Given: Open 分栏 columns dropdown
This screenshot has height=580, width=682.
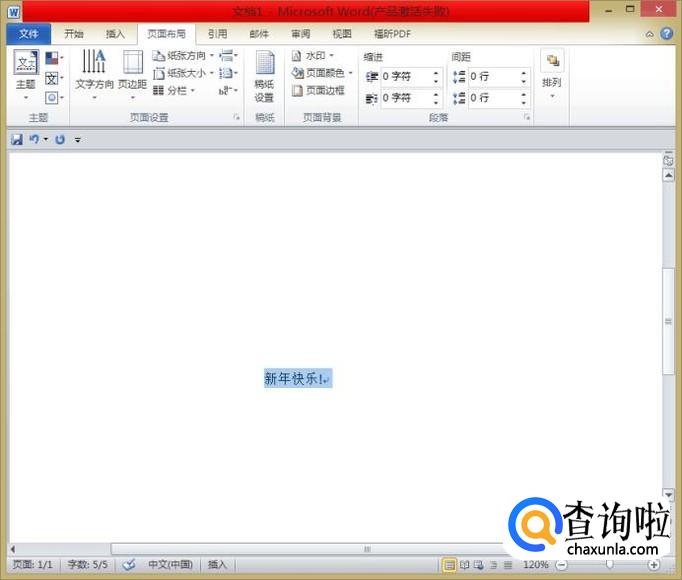Looking at the screenshot, I should coord(174,91).
